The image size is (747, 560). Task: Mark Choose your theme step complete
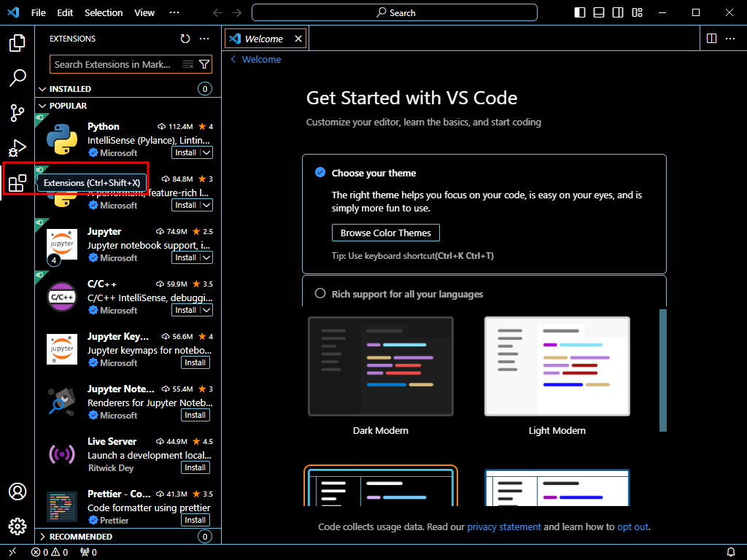320,172
